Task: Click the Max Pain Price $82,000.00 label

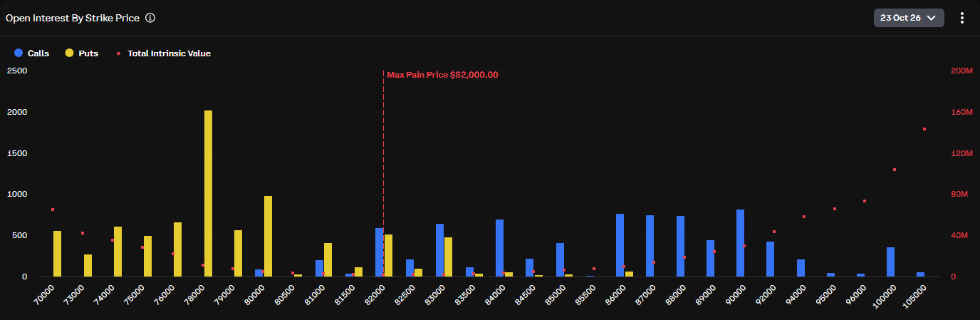Action: tap(442, 74)
